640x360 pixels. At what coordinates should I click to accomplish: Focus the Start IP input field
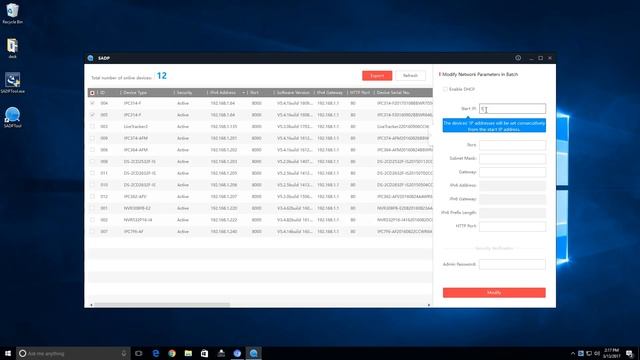(512, 109)
